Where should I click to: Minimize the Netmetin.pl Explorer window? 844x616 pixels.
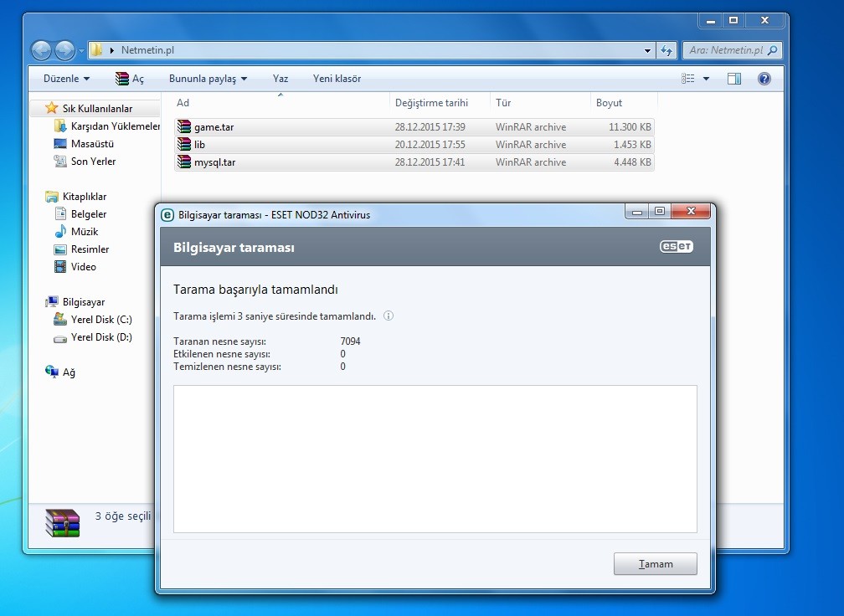(711, 20)
